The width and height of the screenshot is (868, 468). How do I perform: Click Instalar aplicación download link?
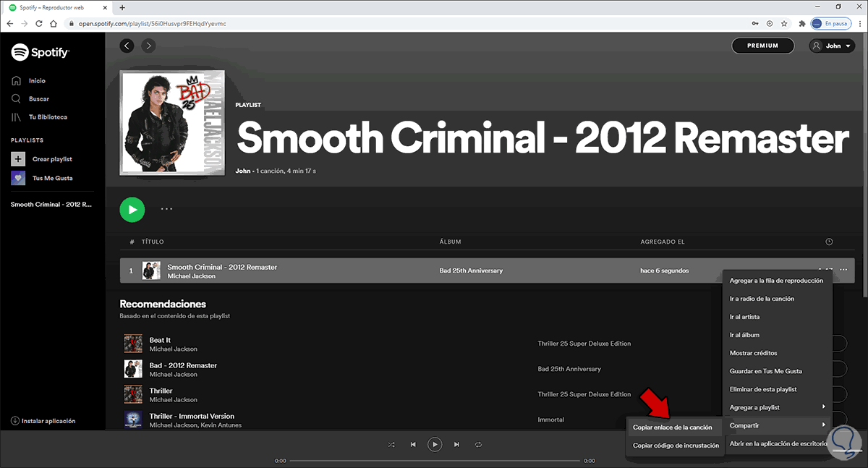[43, 421]
